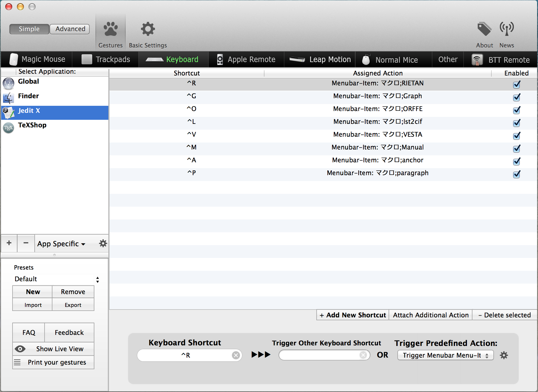Switch to the Trackpads tab
This screenshot has width=538, height=392.
point(105,59)
